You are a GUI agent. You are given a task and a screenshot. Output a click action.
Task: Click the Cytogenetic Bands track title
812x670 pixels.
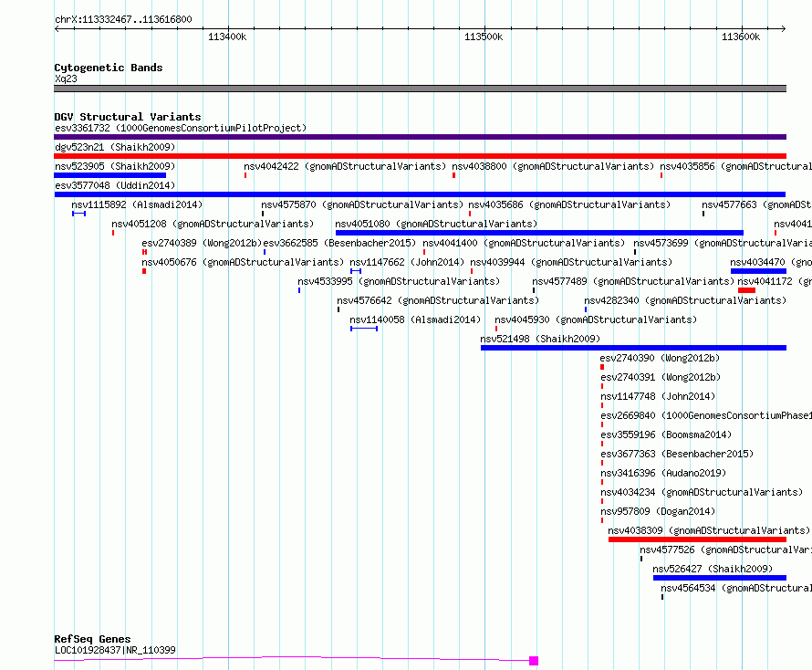tap(109, 68)
